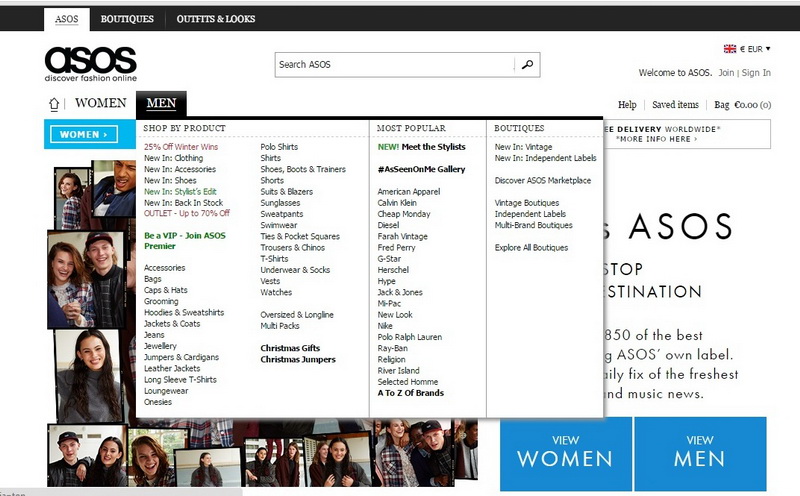800x496 pixels.
Task: Click the search magnifier icon
Action: click(527, 65)
